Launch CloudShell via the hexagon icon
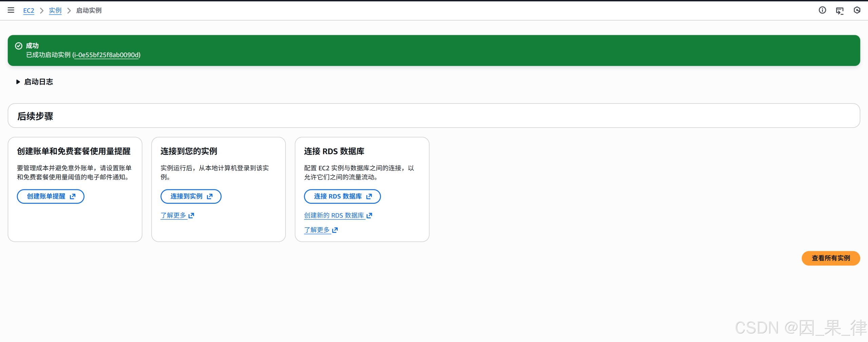Image resolution: width=868 pixels, height=342 pixels. [857, 10]
